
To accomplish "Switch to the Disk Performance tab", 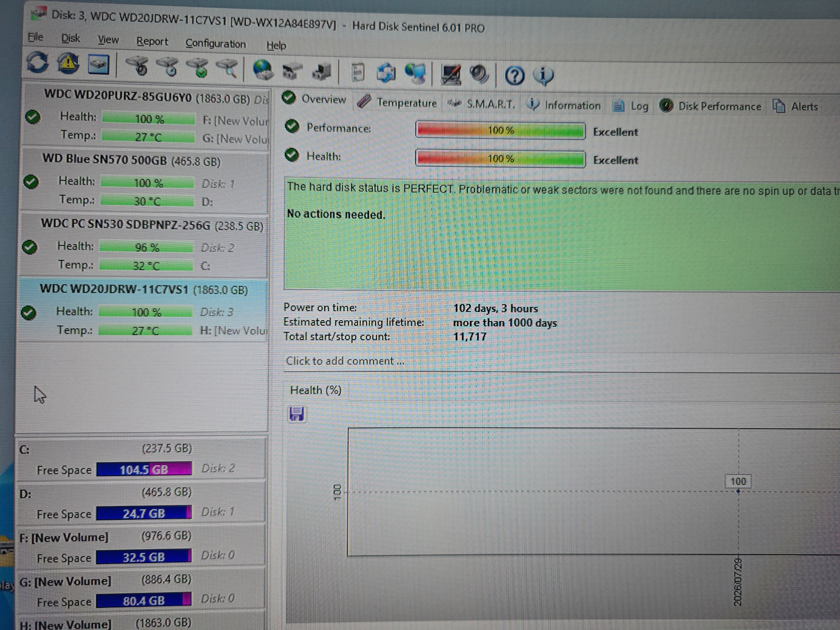I will (x=710, y=106).
